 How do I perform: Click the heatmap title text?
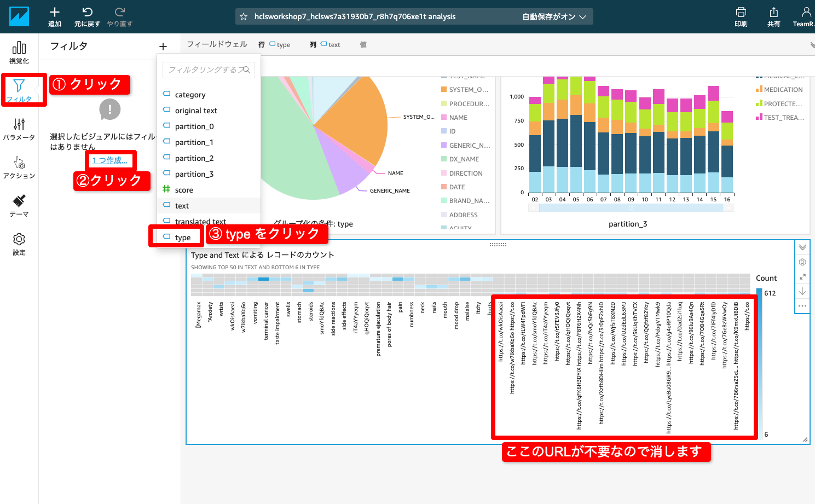coord(262,255)
